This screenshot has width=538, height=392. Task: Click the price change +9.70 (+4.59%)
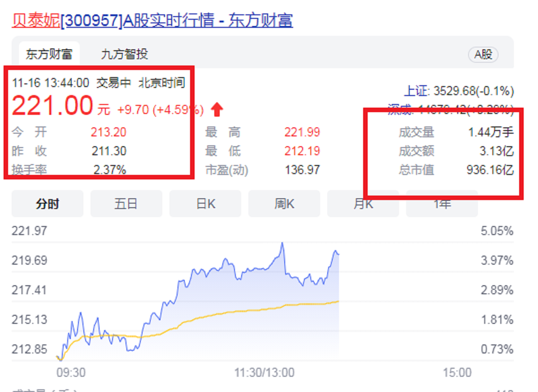coord(161,109)
